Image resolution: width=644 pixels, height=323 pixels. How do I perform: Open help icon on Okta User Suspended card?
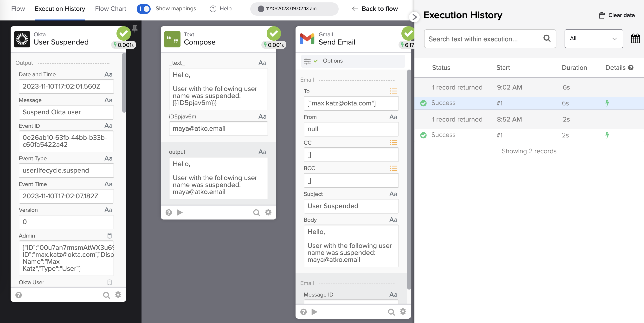pos(19,295)
